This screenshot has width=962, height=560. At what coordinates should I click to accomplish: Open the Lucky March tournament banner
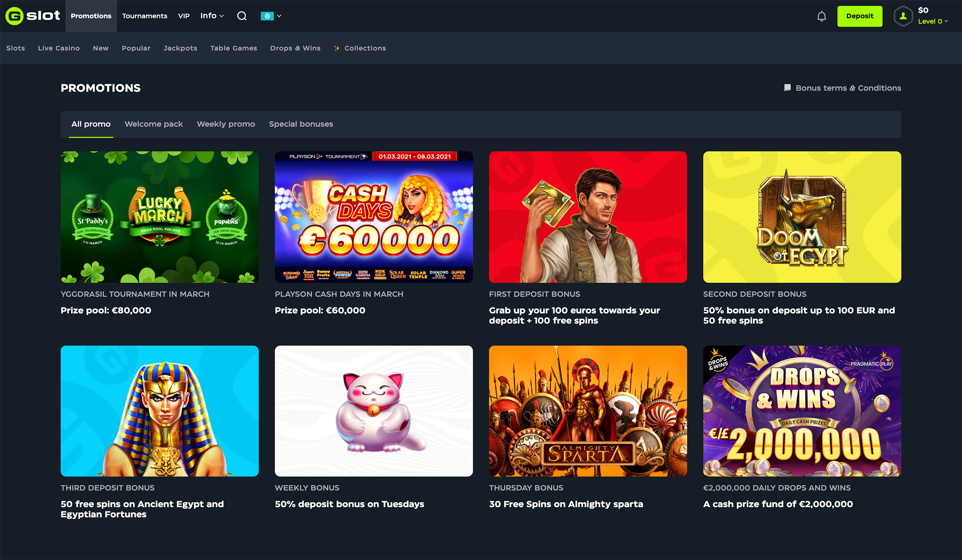tap(159, 217)
